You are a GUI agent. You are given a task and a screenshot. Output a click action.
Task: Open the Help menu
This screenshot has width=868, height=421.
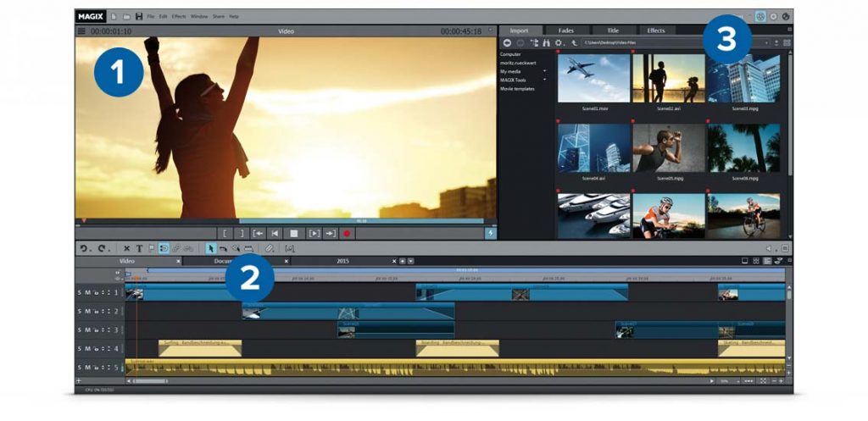(234, 17)
